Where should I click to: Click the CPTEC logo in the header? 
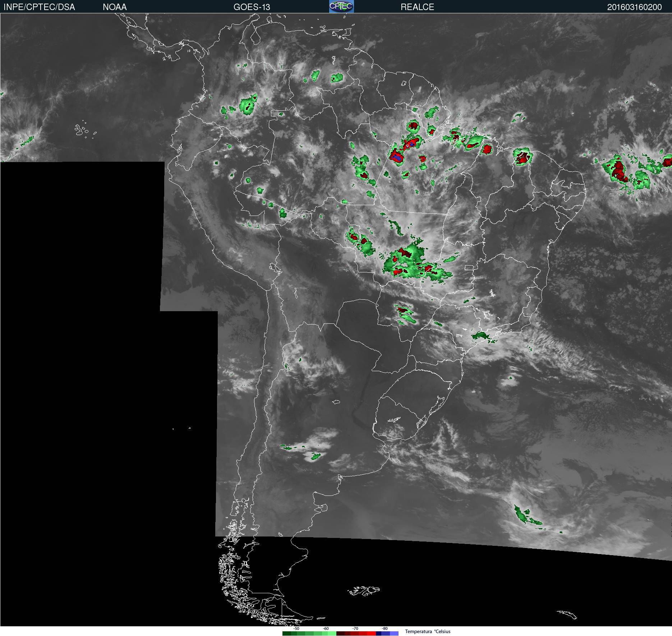(341, 6)
